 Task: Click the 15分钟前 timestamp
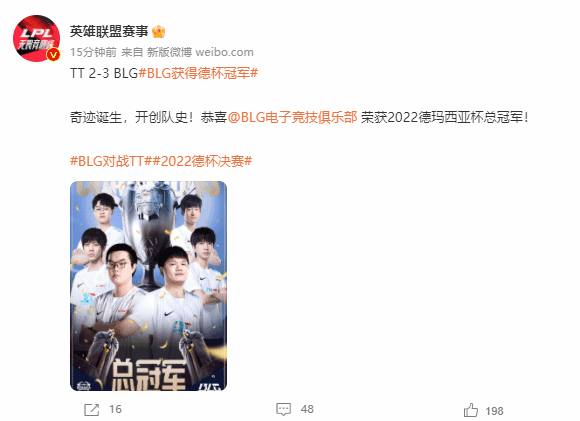[x=93, y=52]
